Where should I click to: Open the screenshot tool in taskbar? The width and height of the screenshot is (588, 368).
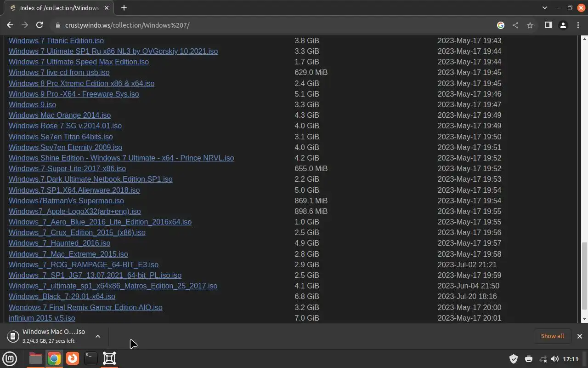coord(109,358)
